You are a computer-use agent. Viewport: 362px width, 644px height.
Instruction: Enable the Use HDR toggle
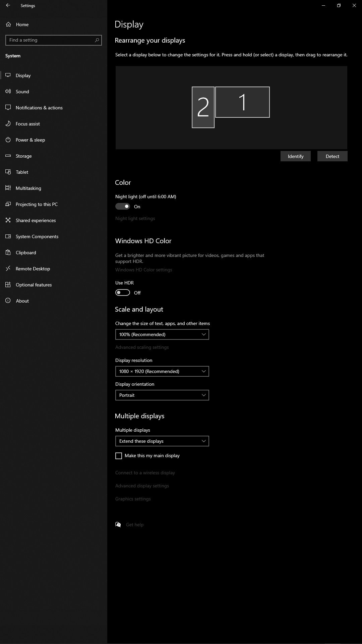click(123, 292)
